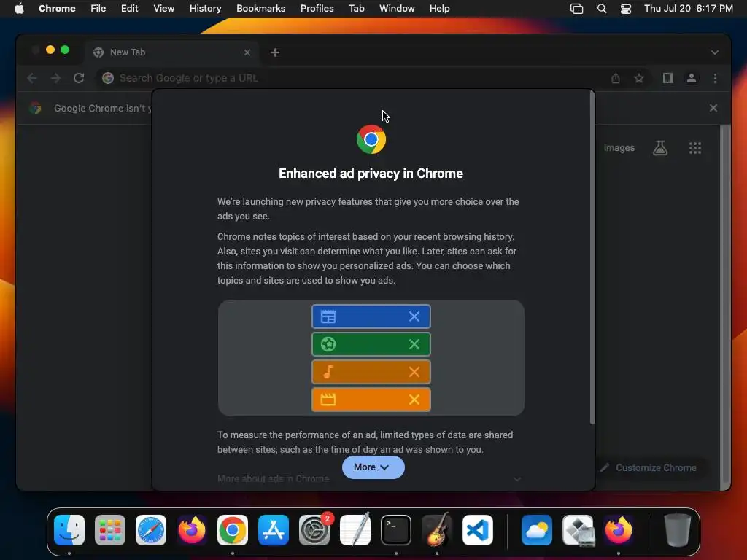Open the Weather app in Dock
This screenshot has width=747, height=560.
tap(537, 530)
